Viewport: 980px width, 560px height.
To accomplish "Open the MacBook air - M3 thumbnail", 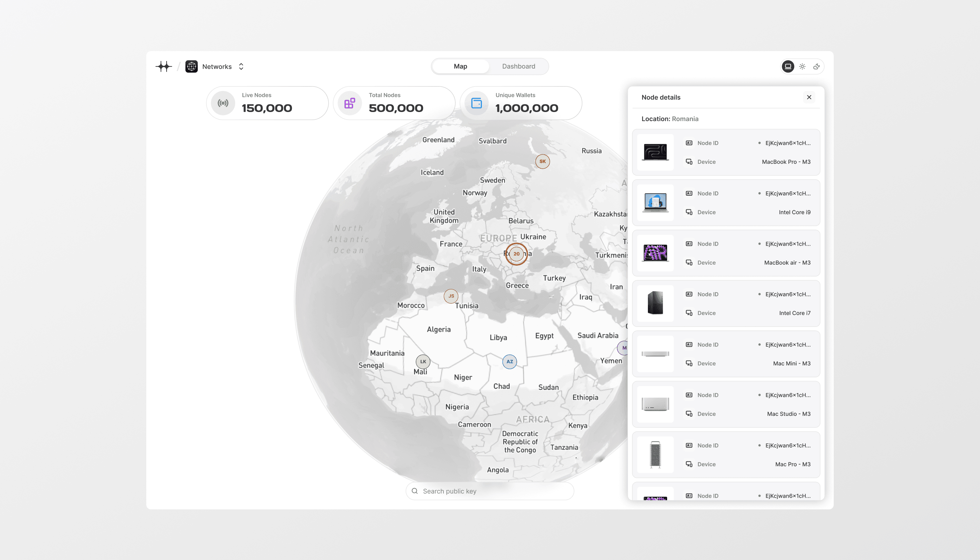I will click(656, 253).
